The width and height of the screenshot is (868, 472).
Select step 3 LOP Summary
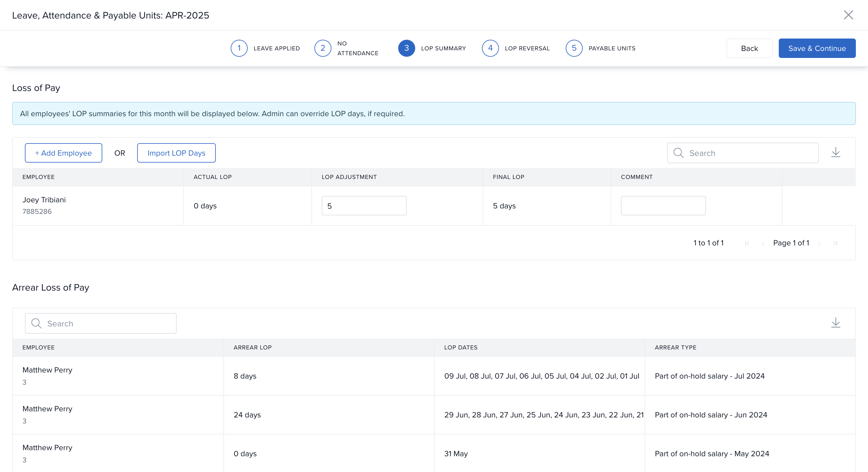pyautogui.click(x=406, y=48)
